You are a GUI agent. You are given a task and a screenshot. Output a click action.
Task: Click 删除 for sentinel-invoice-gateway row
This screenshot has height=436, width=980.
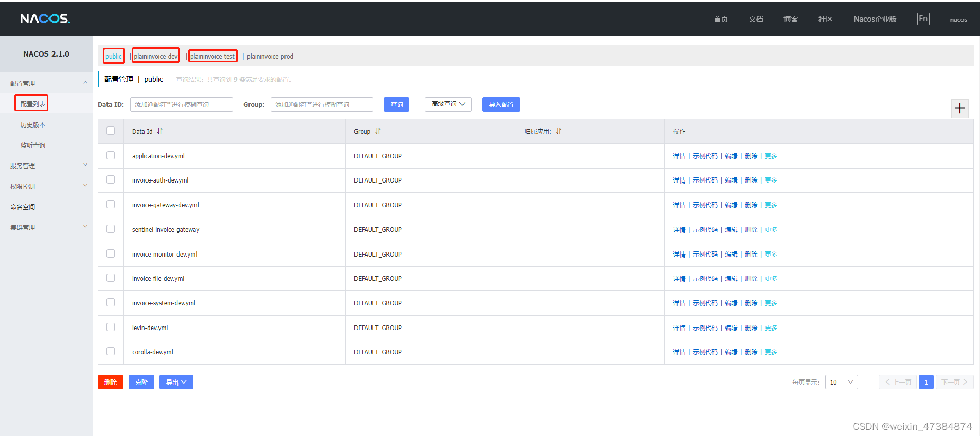pos(751,230)
